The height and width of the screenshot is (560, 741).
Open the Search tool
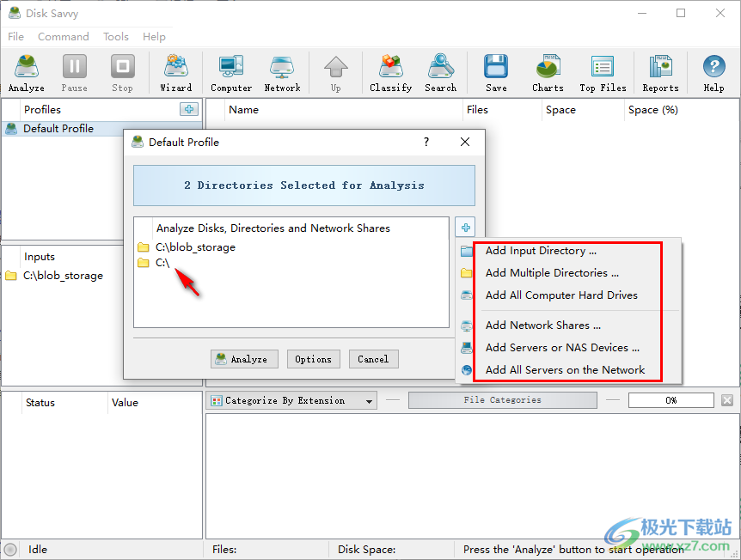pos(440,73)
